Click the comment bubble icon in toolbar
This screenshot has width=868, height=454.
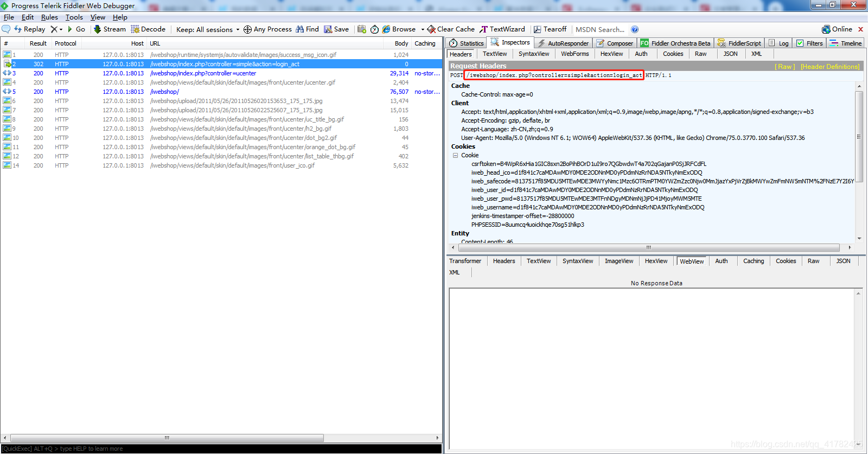(6, 29)
